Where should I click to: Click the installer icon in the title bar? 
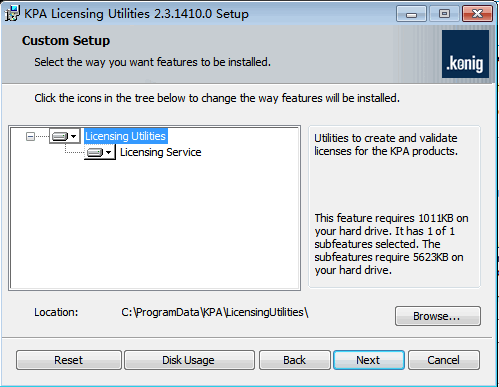tap(12, 13)
